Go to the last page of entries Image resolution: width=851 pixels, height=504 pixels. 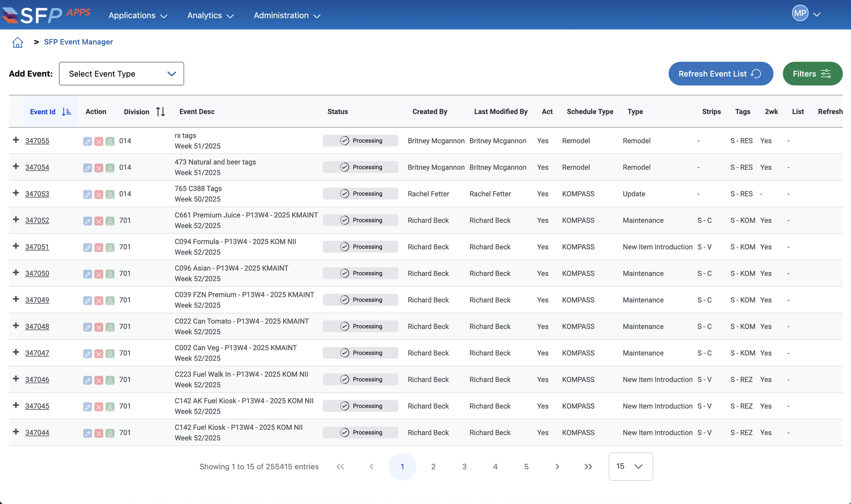pos(588,467)
